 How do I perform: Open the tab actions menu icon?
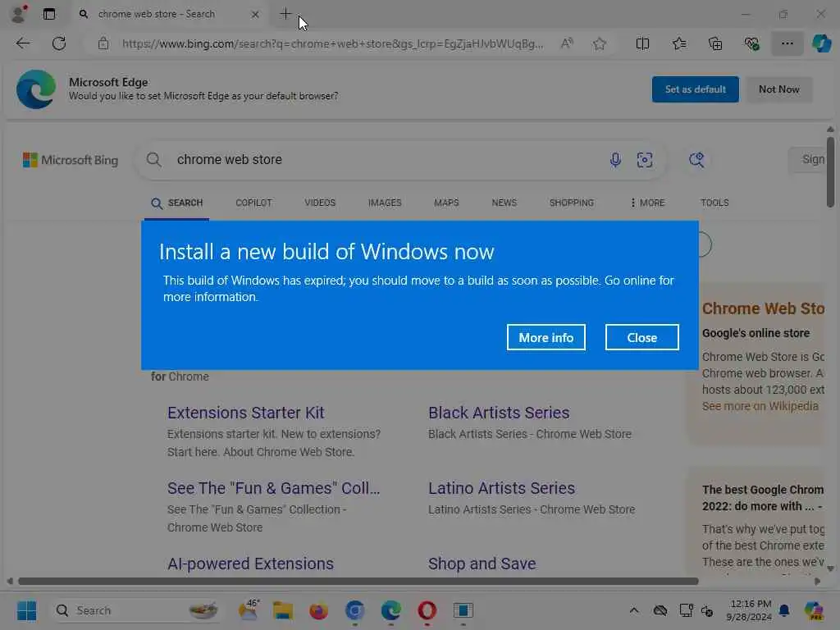[x=48, y=14]
